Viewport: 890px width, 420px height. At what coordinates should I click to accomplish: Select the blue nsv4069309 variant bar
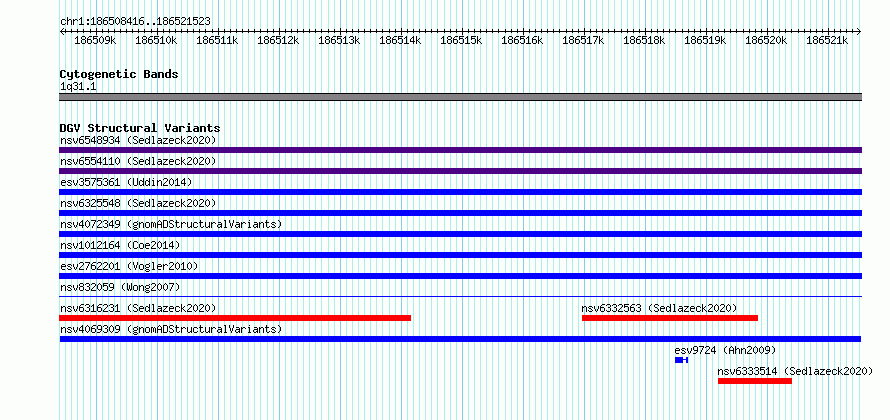[x=460, y=339]
